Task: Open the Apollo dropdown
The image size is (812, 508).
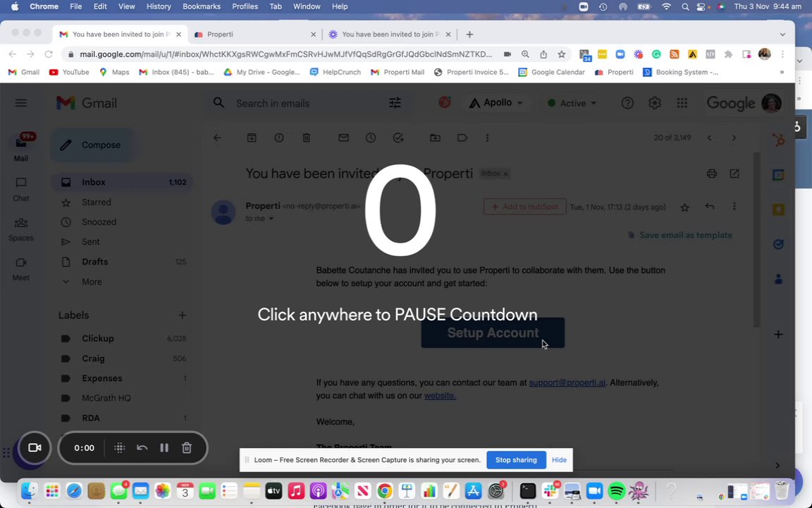Action: click(496, 103)
